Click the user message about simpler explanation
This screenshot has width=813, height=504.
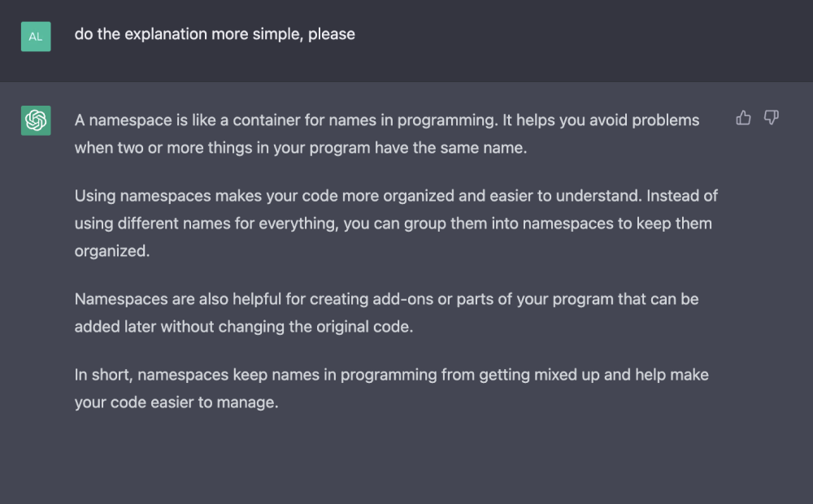pyautogui.click(x=215, y=34)
